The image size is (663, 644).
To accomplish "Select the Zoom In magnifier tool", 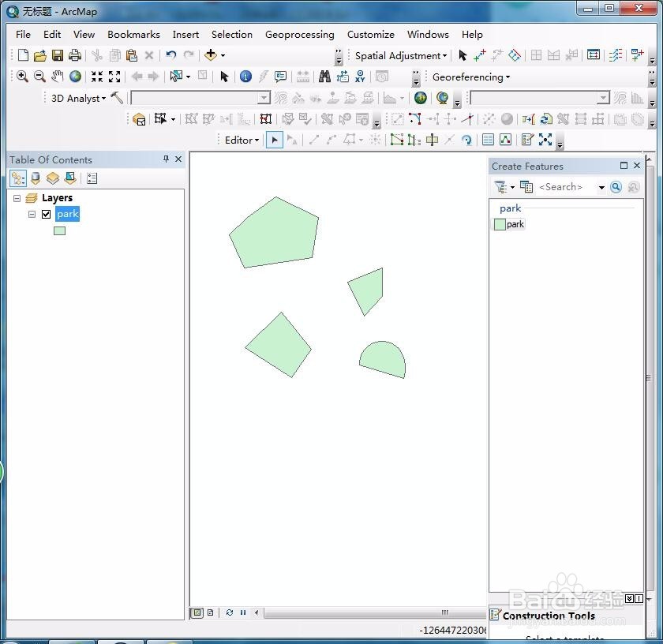I will (x=22, y=77).
